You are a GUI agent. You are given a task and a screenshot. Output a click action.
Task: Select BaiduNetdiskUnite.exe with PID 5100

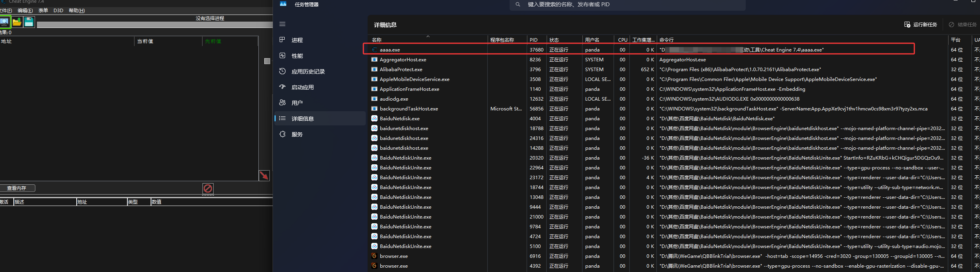tap(405, 246)
